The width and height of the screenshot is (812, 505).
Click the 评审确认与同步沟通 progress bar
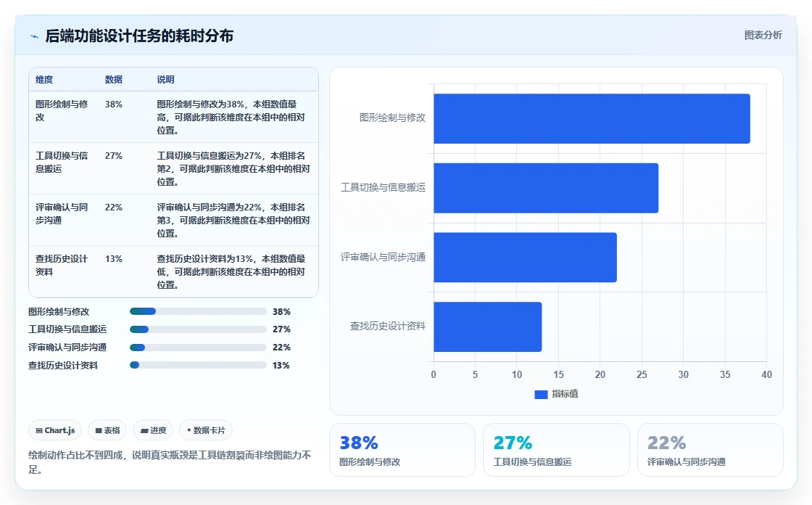pos(198,348)
